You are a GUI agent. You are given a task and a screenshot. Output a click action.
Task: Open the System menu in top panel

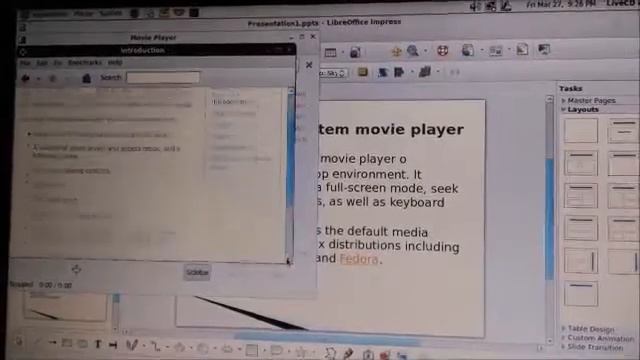[x=110, y=13]
